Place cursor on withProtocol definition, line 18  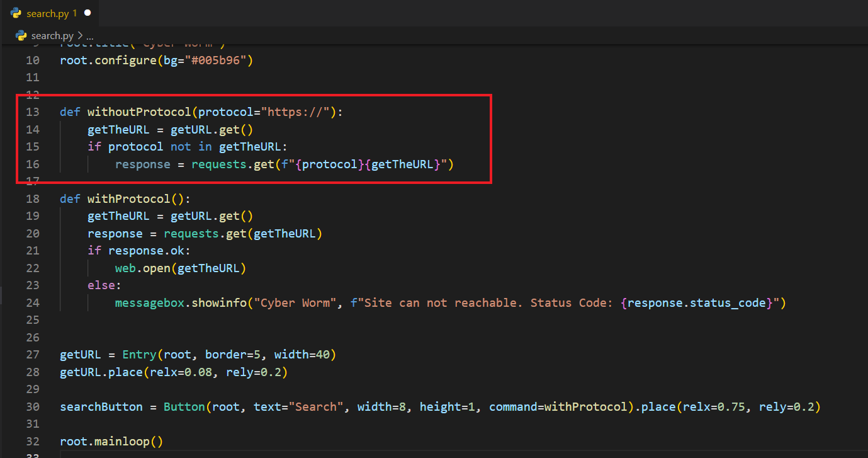[128, 199]
